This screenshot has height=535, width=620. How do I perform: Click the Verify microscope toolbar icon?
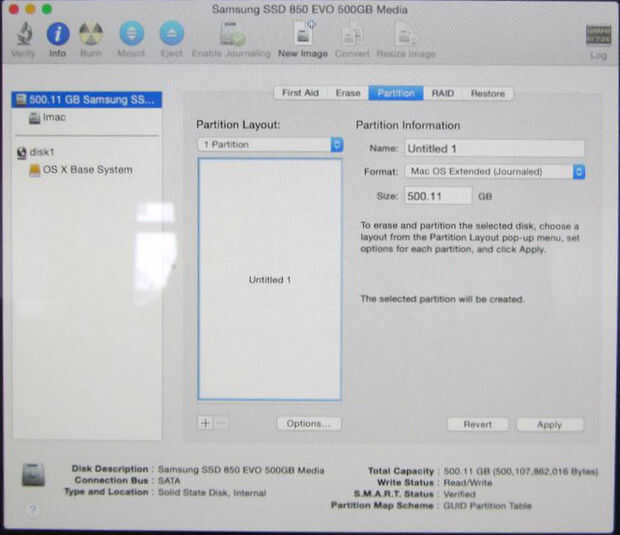click(x=24, y=34)
